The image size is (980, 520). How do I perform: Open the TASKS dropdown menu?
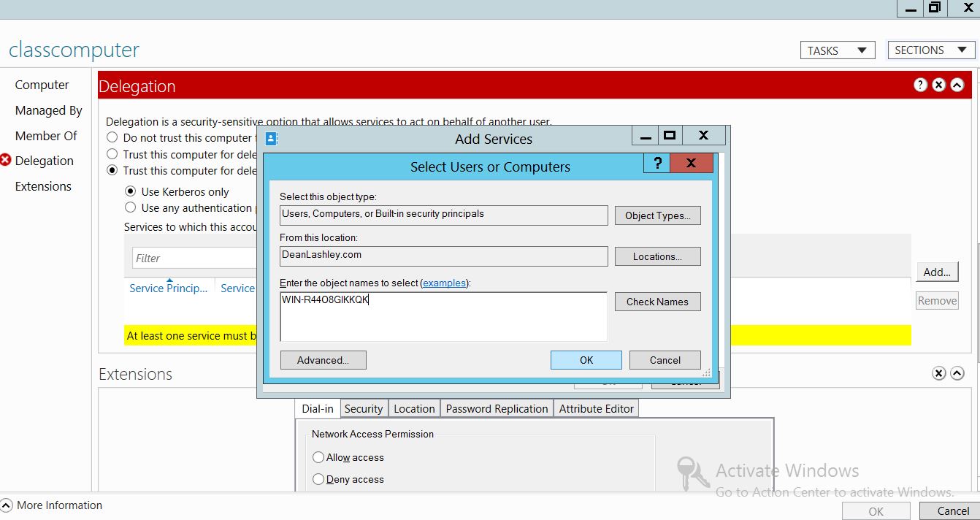[x=838, y=50]
